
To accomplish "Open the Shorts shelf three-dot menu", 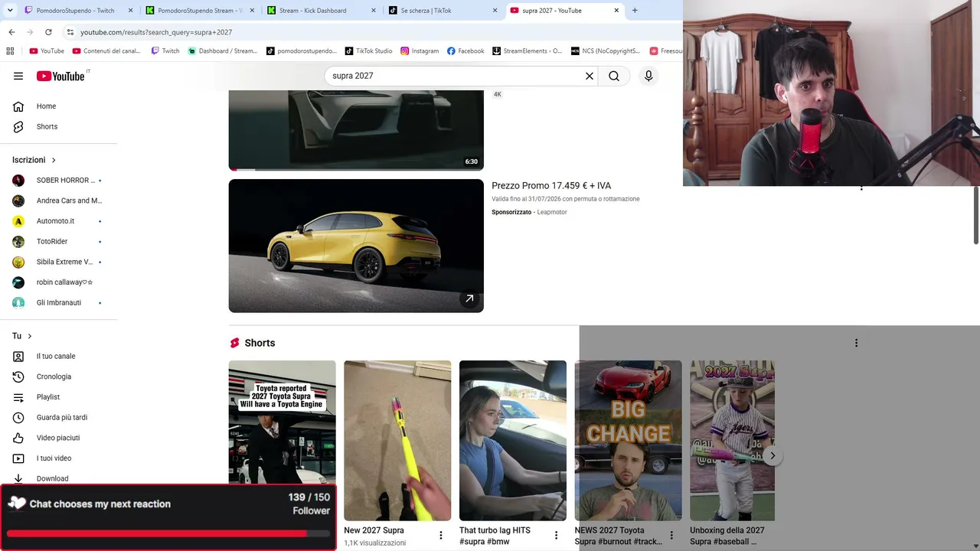I will coord(856,343).
